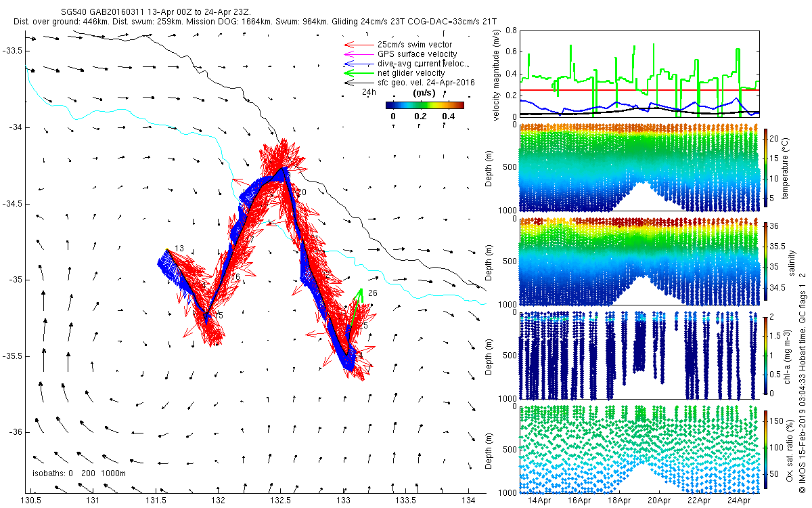This screenshot has width=812, height=508.
Task: Click the '0.6' tick on velocity magnitude axis
Action: tap(510, 52)
